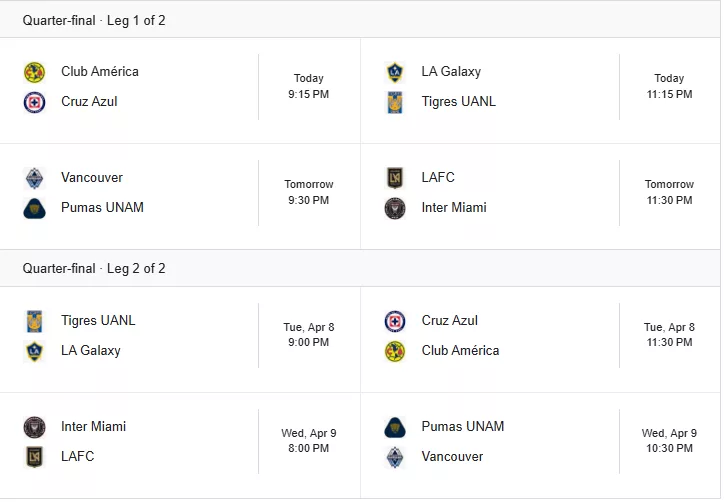This screenshot has width=725, height=502.
Task: Click Vancouver Whitecaps logo in Leg 1
Action: tap(34, 178)
